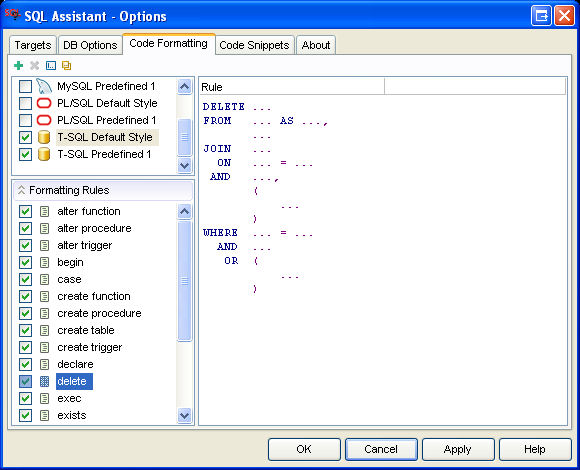Uncheck the T-SQL Default Style checkbox
Screen dimensions: 580x470
(26, 138)
